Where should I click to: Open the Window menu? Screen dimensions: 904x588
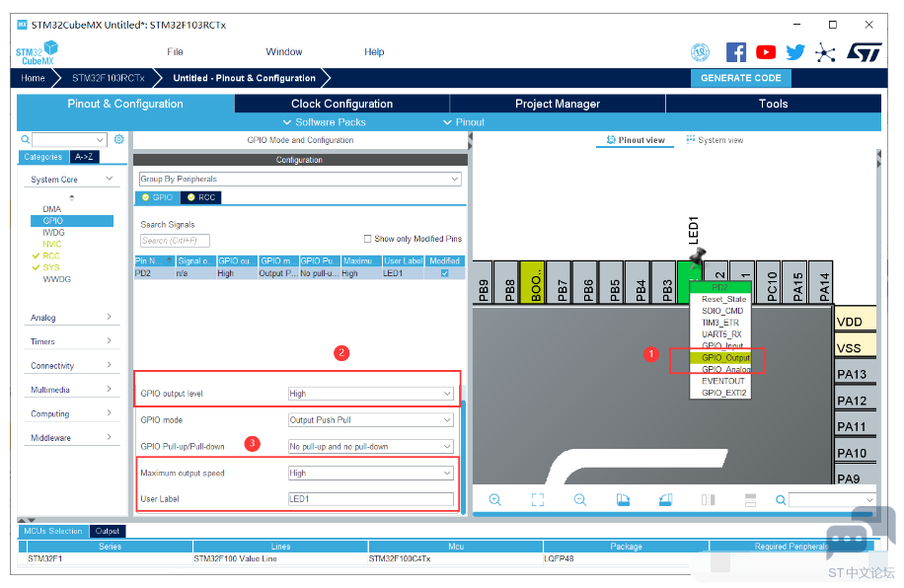(283, 52)
